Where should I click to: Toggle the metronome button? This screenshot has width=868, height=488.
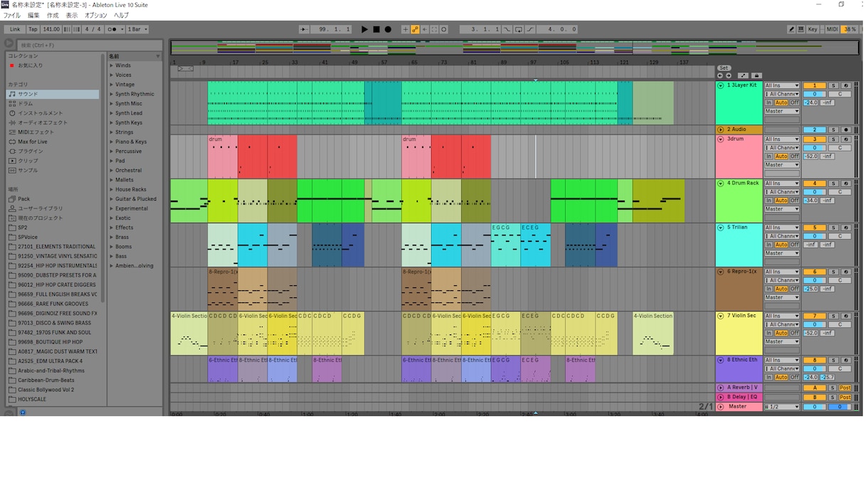115,30
